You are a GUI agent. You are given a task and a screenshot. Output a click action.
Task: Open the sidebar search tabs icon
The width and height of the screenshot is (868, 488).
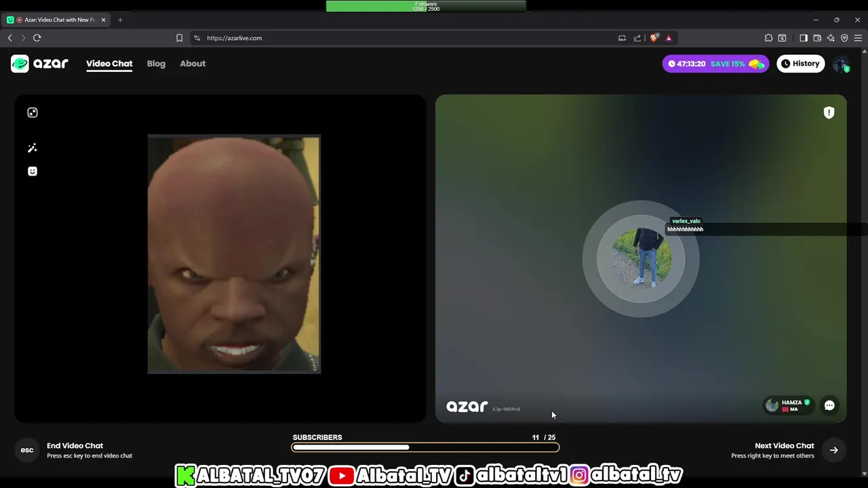(x=782, y=38)
